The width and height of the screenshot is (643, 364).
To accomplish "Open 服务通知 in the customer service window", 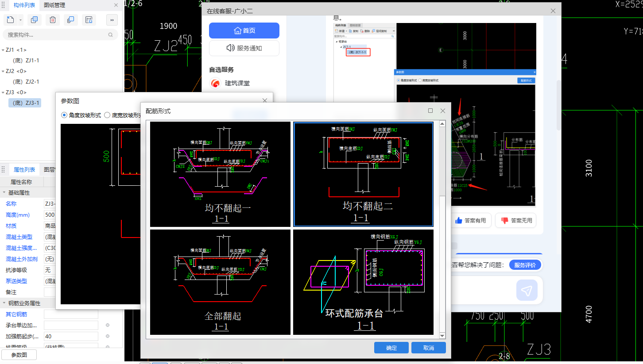I will tap(244, 48).
